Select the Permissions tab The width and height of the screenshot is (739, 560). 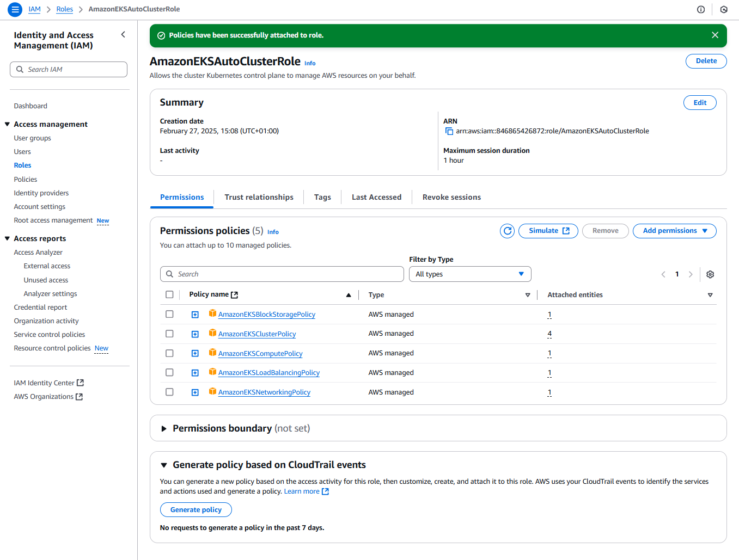tap(182, 197)
